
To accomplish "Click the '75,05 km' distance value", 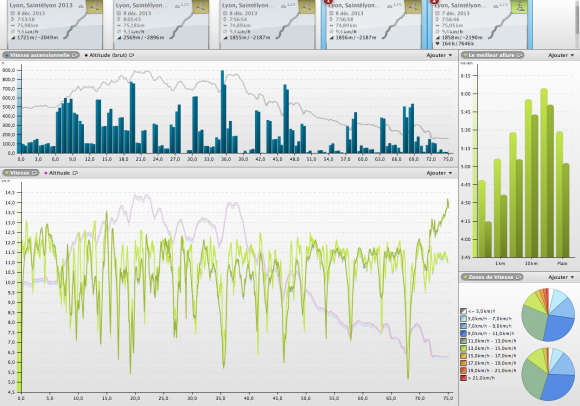I will coord(452,26).
